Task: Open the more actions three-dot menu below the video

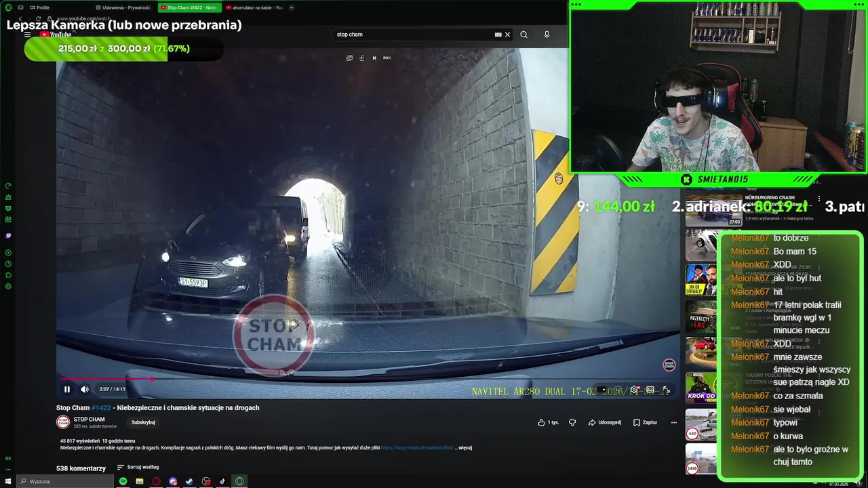Action: (x=673, y=422)
